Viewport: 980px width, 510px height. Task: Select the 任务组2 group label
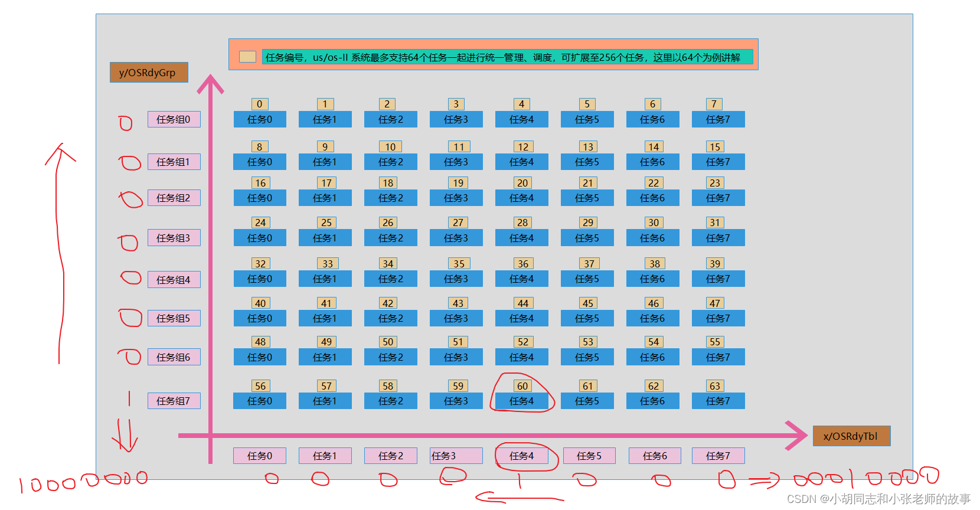174,198
